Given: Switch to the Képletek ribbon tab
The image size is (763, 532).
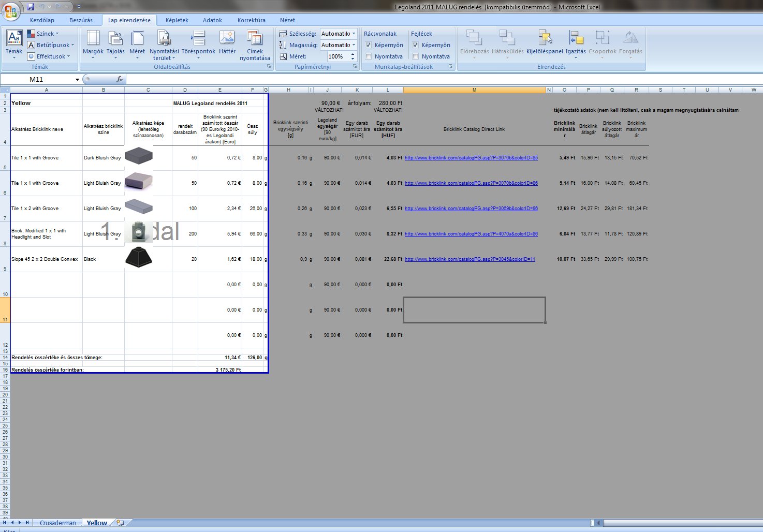Looking at the screenshot, I should pos(177,20).
